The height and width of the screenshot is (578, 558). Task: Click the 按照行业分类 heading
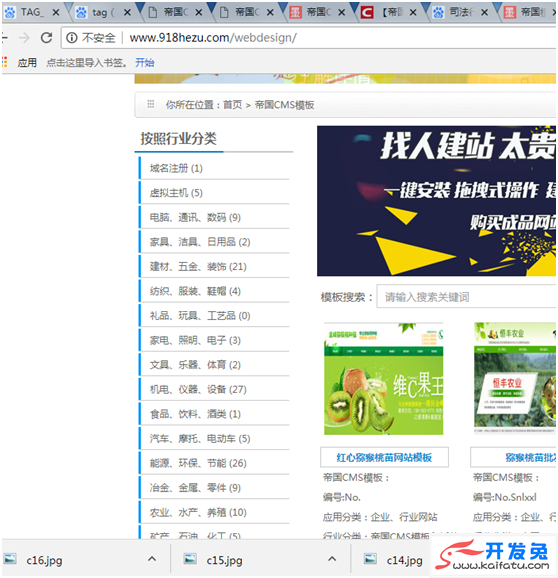point(178,139)
